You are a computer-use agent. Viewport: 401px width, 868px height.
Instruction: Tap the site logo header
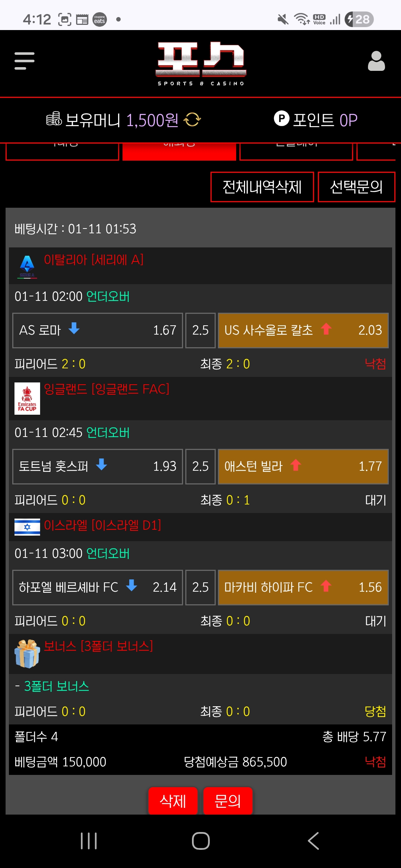[200, 63]
